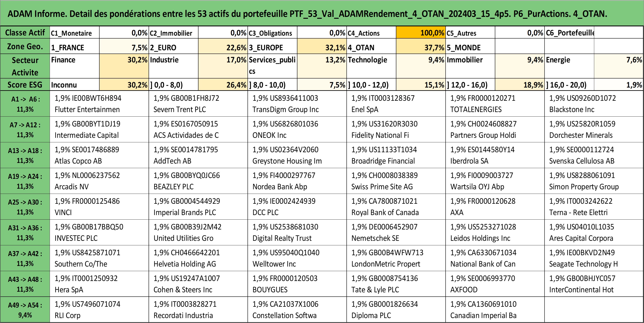644x323 pixels.
Task: Select the C4_Actions cell
Action: tap(372, 33)
